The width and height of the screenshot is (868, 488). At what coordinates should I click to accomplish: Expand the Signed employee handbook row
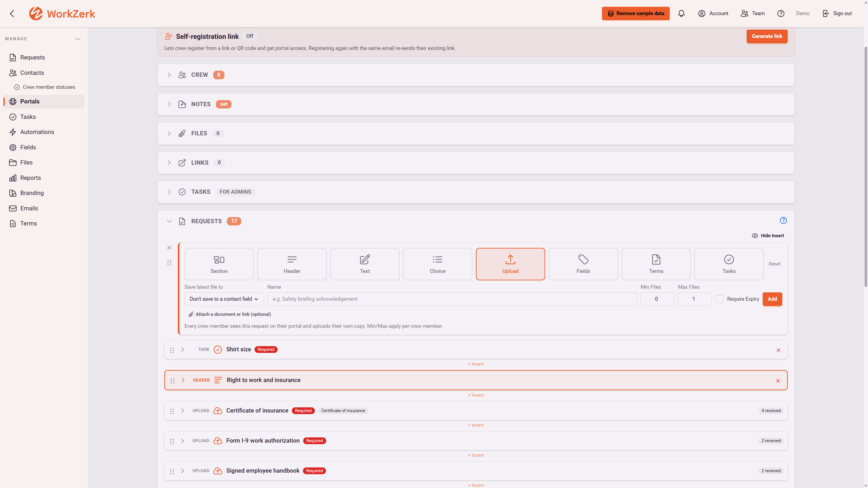(x=182, y=470)
